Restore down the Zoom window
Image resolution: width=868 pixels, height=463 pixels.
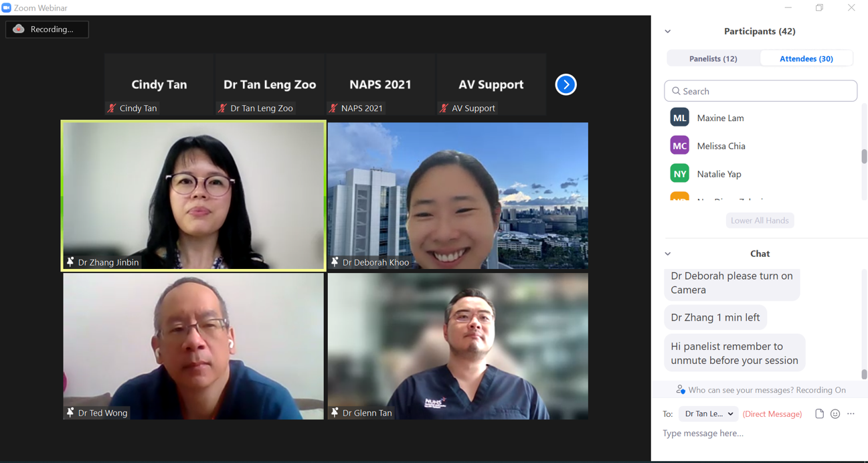point(819,7)
